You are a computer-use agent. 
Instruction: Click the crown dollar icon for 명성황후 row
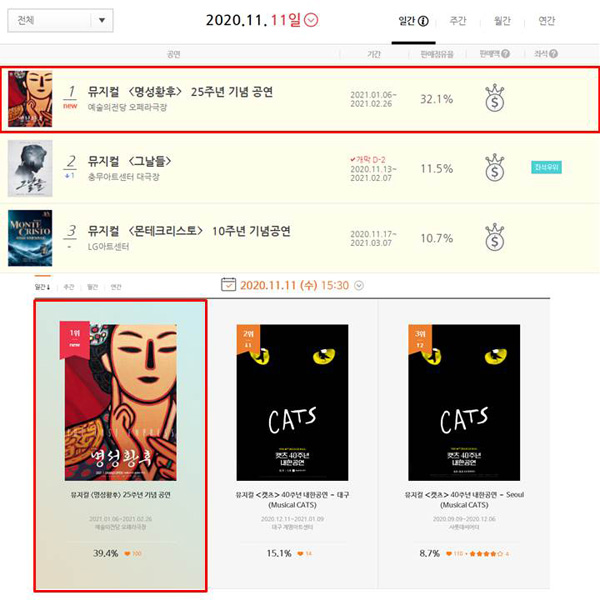494,98
